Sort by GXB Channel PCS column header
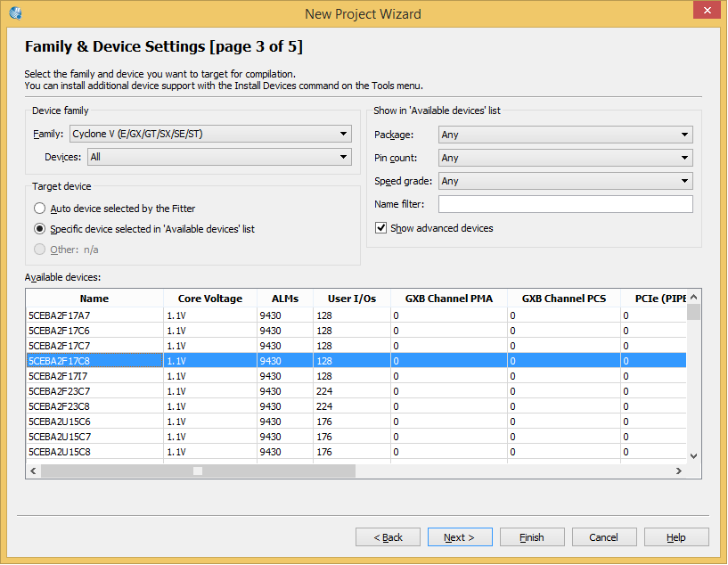The width and height of the screenshot is (728, 565). point(564,299)
